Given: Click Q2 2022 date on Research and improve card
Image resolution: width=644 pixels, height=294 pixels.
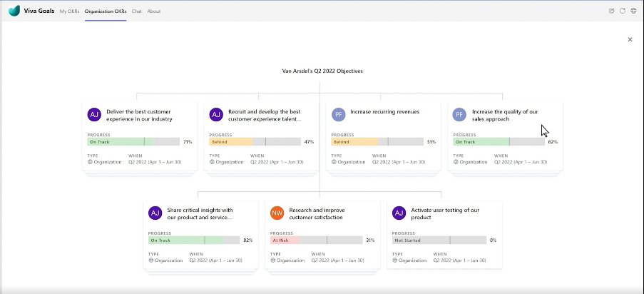Looking at the screenshot, I should point(337,260).
